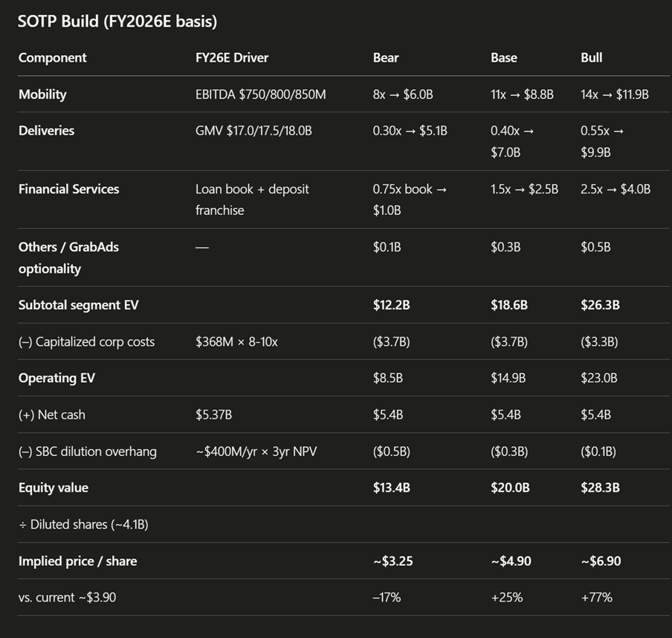Click the $18.6B Base subtotal value

tap(509, 305)
